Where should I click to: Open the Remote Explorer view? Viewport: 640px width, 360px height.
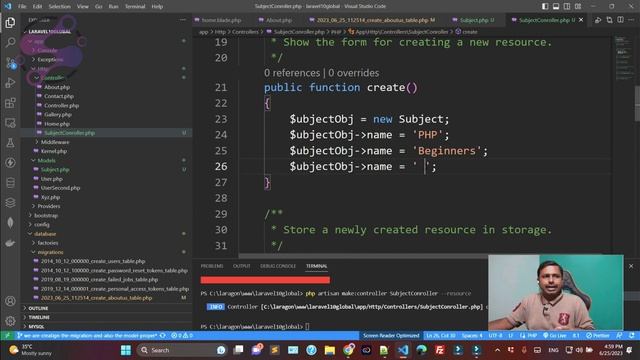[10, 122]
